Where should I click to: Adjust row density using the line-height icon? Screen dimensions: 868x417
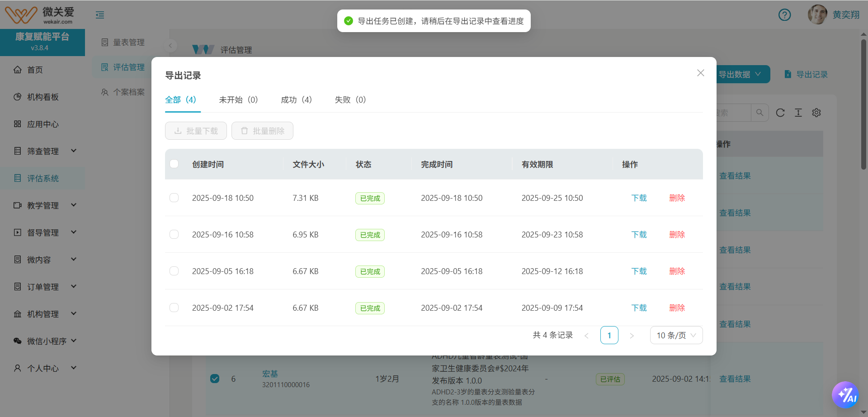[x=798, y=113]
